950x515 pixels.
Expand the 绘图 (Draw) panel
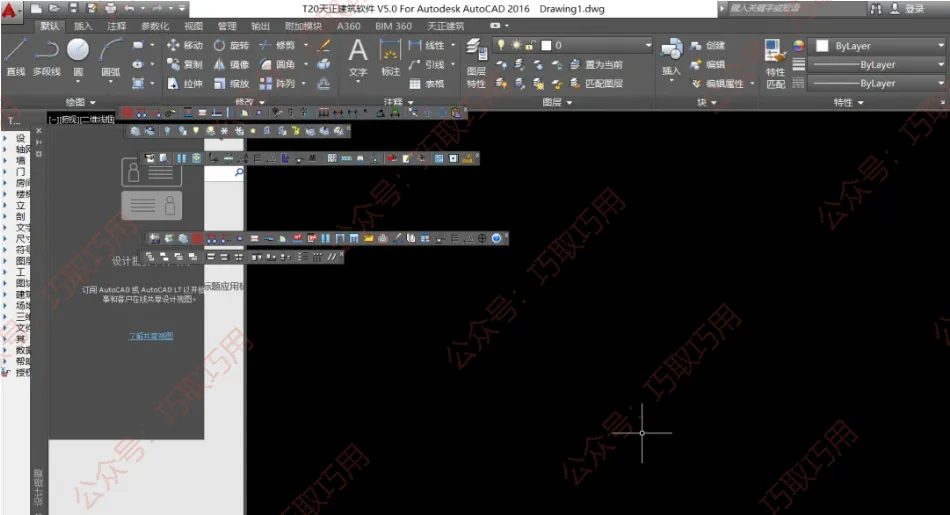(81, 102)
